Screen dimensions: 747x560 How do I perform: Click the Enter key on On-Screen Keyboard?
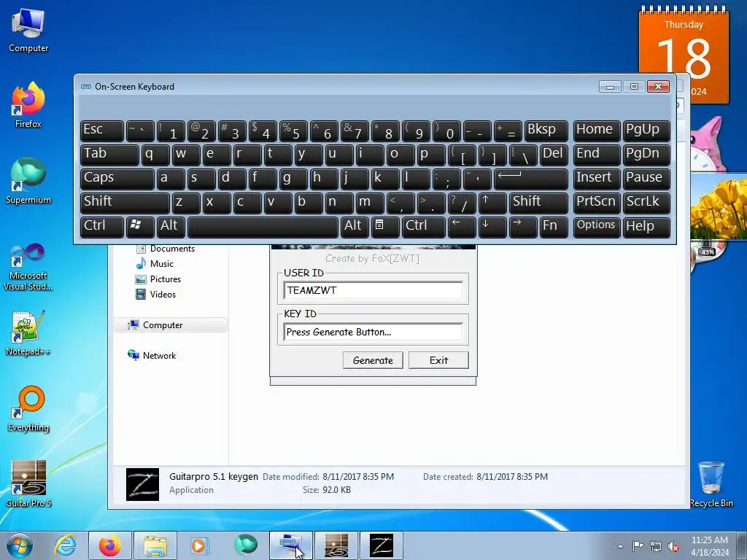click(x=531, y=179)
